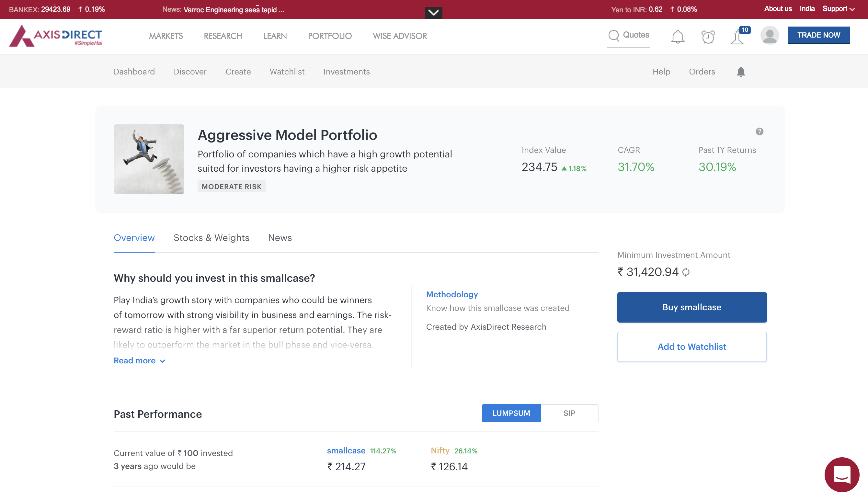Open the alarm clock alerts icon
The height and width of the screenshot is (502, 868).
[x=708, y=36]
